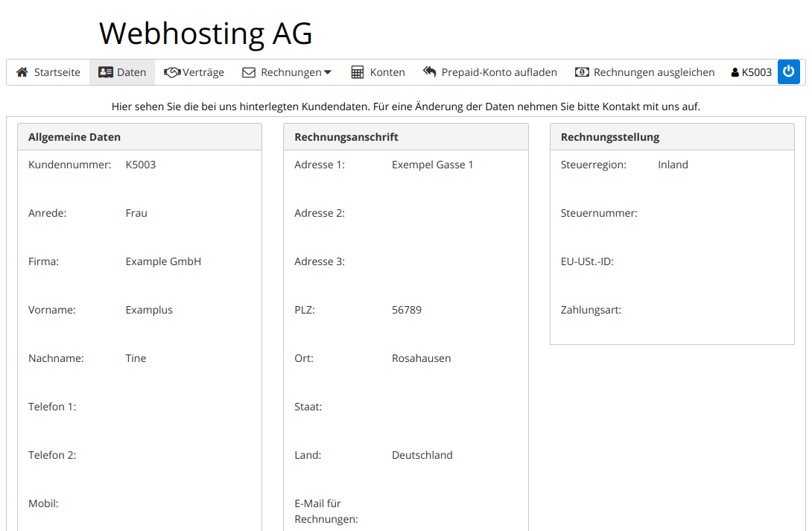Click the Webhosting AG title
This screenshot has height=531, width=812.
pyautogui.click(x=206, y=34)
